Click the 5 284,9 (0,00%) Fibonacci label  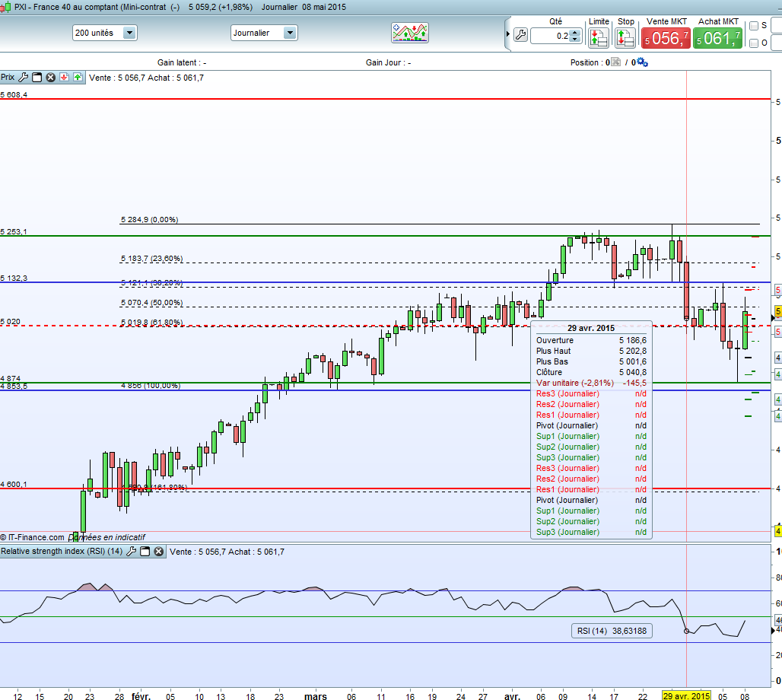pos(149,220)
